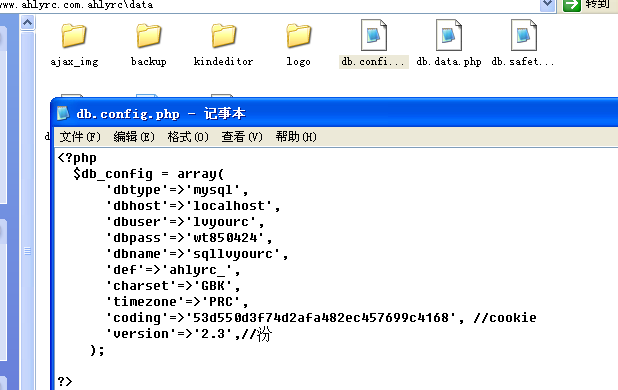Click the //cookie comment text
The width and height of the screenshot is (618, 390).
(x=505, y=318)
